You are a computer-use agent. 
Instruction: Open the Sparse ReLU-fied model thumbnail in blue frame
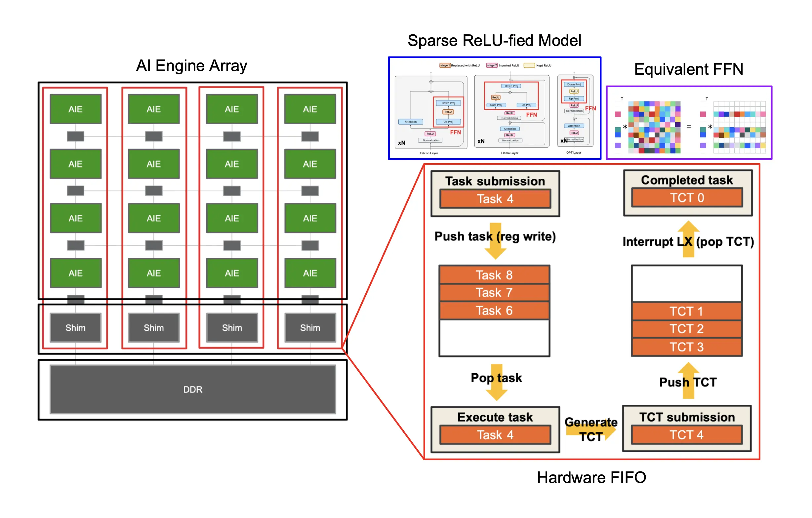pos(494,108)
